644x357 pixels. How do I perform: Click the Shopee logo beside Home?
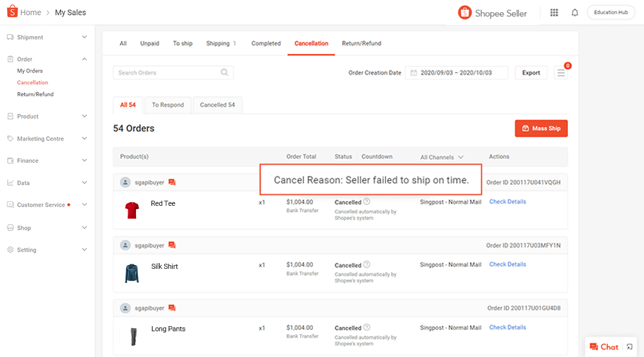[11, 12]
